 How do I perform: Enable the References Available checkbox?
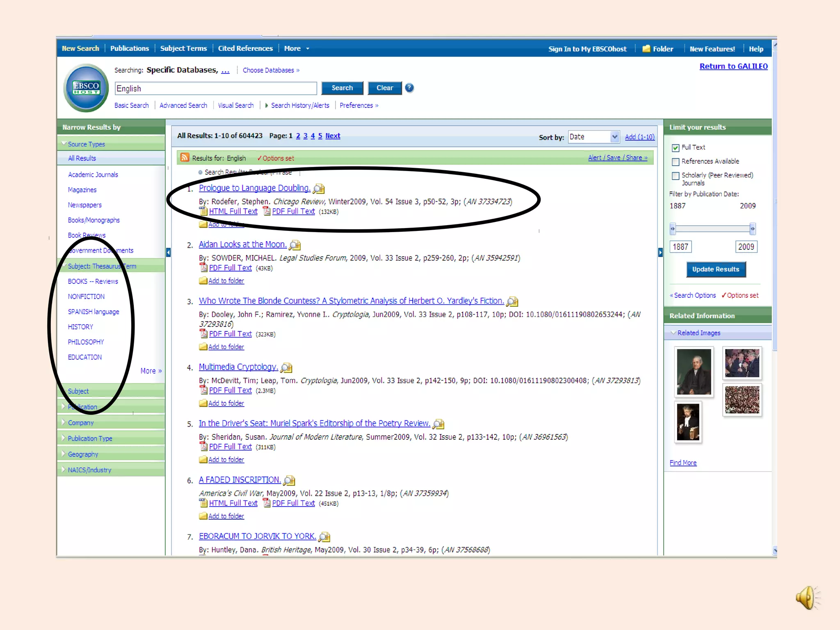pos(676,162)
